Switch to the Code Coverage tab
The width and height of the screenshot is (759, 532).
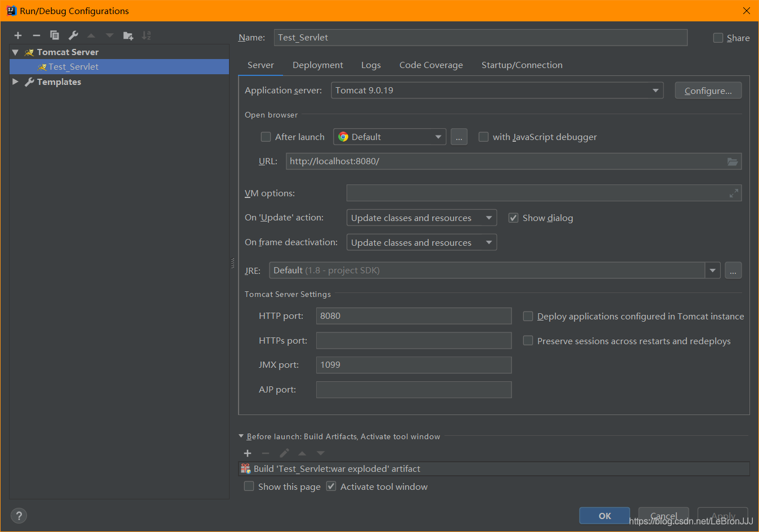coord(431,65)
